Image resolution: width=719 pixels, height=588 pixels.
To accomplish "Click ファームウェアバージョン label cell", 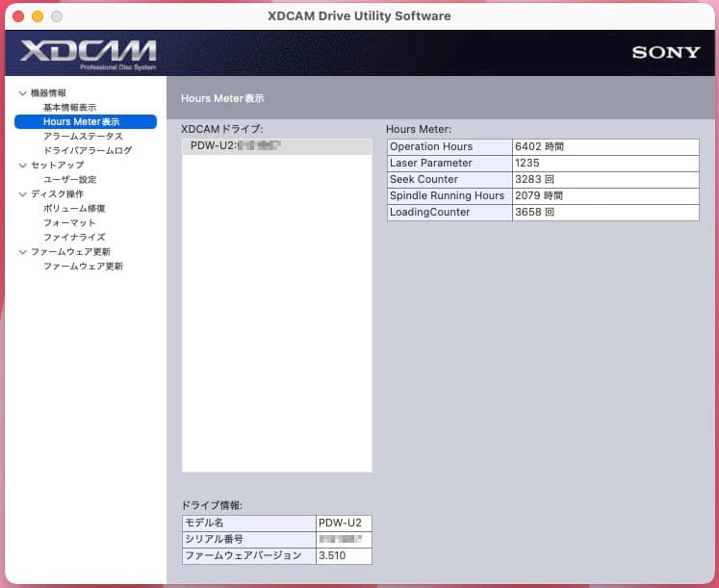I will 249,556.
